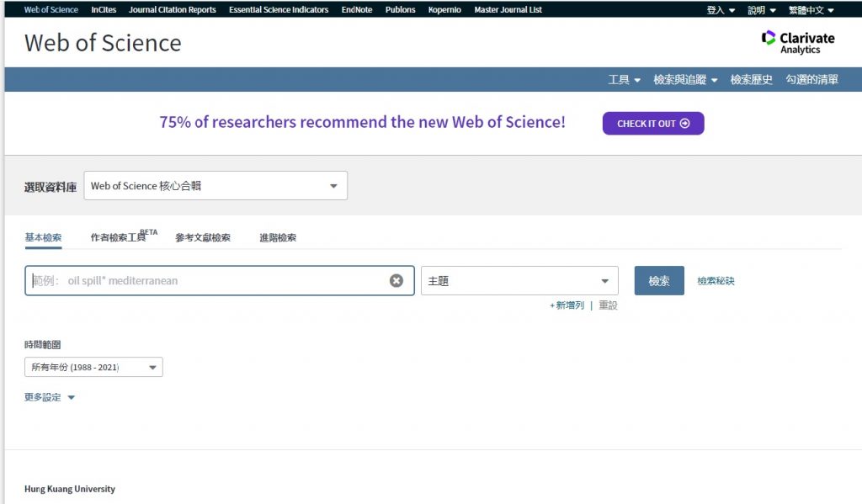Open the 登入 sign-in dropdown

pyautogui.click(x=721, y=10)
